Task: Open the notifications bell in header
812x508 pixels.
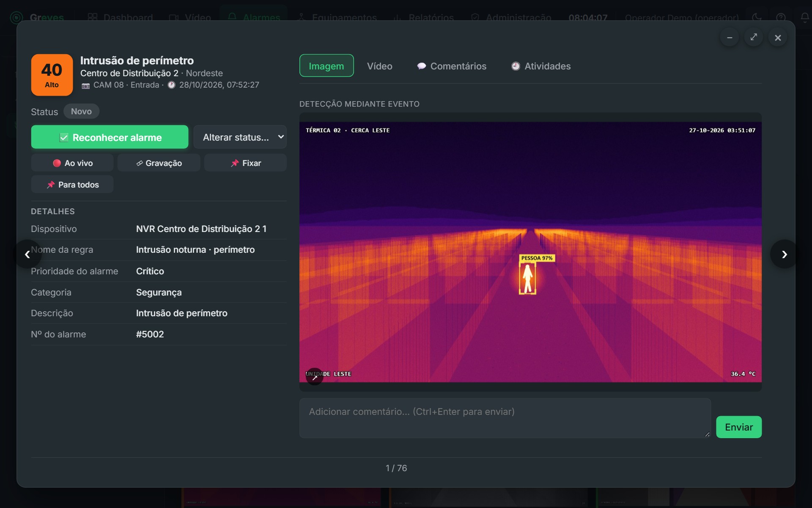Action: click(x=805, y=17)
